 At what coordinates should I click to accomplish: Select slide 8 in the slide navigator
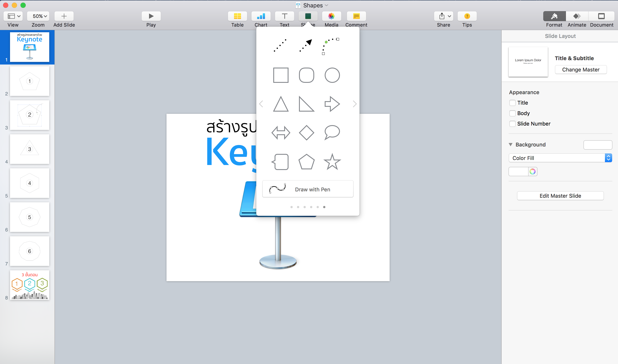(x=29, y=285)
